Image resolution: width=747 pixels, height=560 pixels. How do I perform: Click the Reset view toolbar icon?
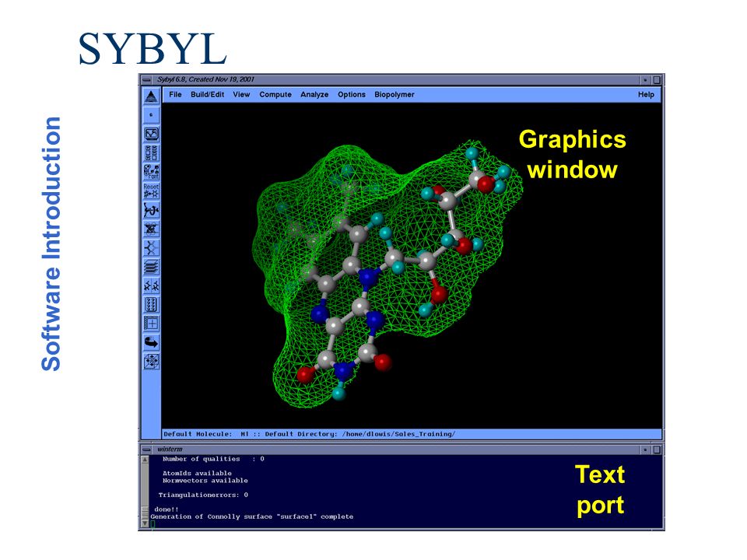click(x=151, y=191)
